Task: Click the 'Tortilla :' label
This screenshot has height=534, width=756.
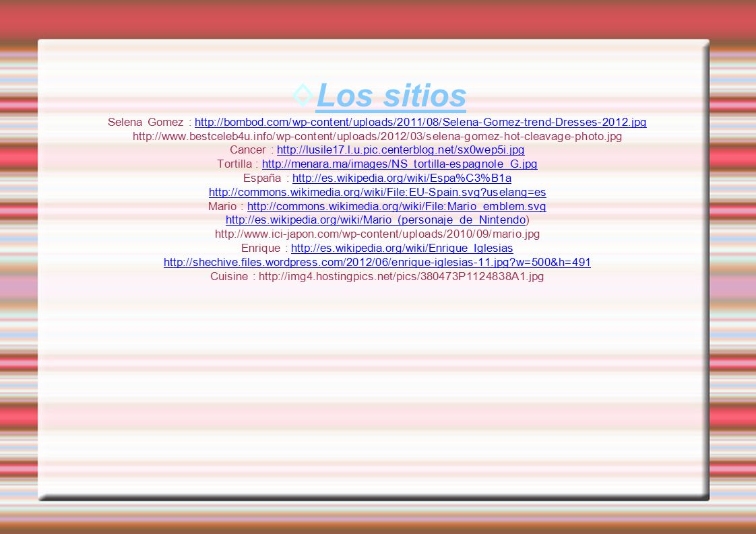Action: click(x=238, y=164)
